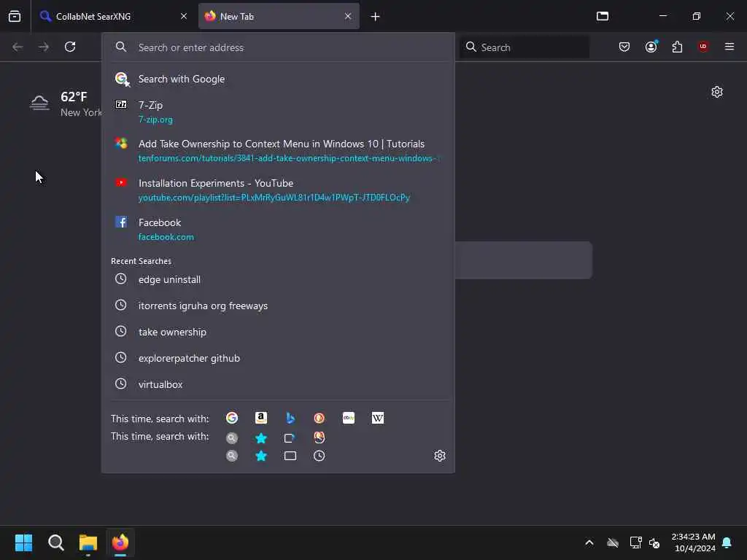Open Installation Experiments YouTube suggestion
747x560 pixels.
pyautogui.click(x=278, y=190)
